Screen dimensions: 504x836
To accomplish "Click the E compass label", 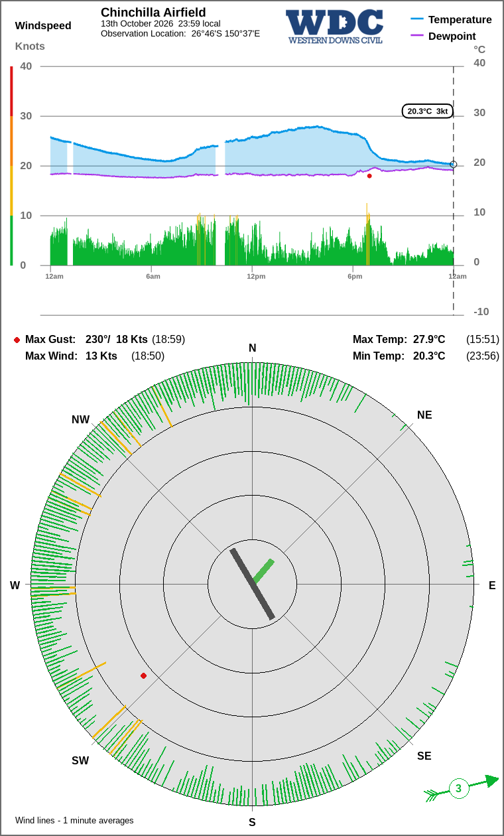I will pos(492,585).
